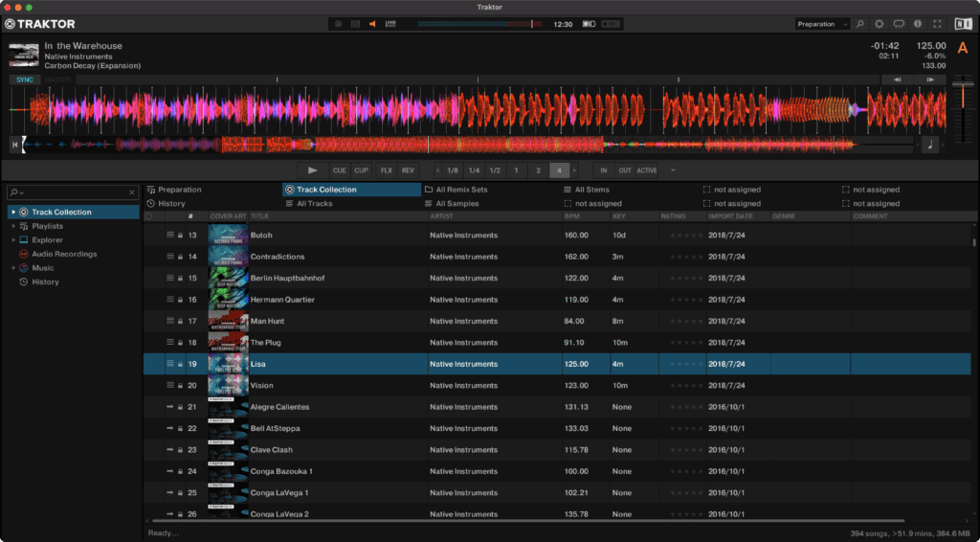Toggle fullscreen mode icon
Viewport: 980px width, 542px height.
pos(937,23)
